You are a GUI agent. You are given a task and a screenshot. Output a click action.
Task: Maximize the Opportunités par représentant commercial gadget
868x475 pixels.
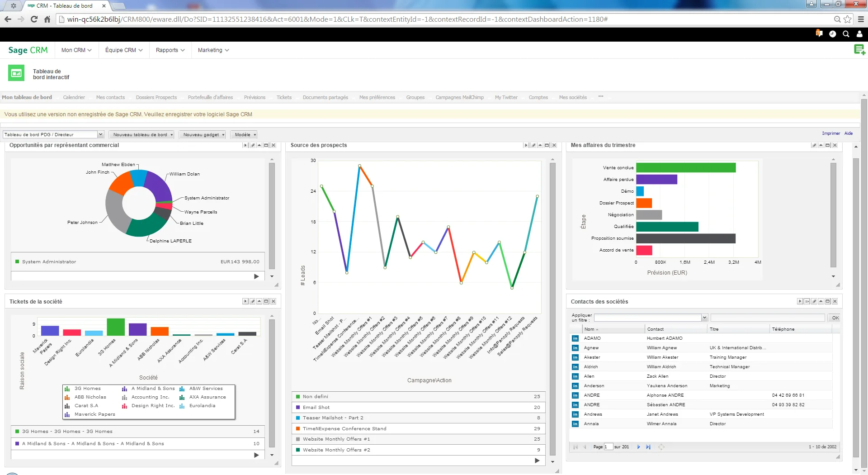(x=266, y=145)
